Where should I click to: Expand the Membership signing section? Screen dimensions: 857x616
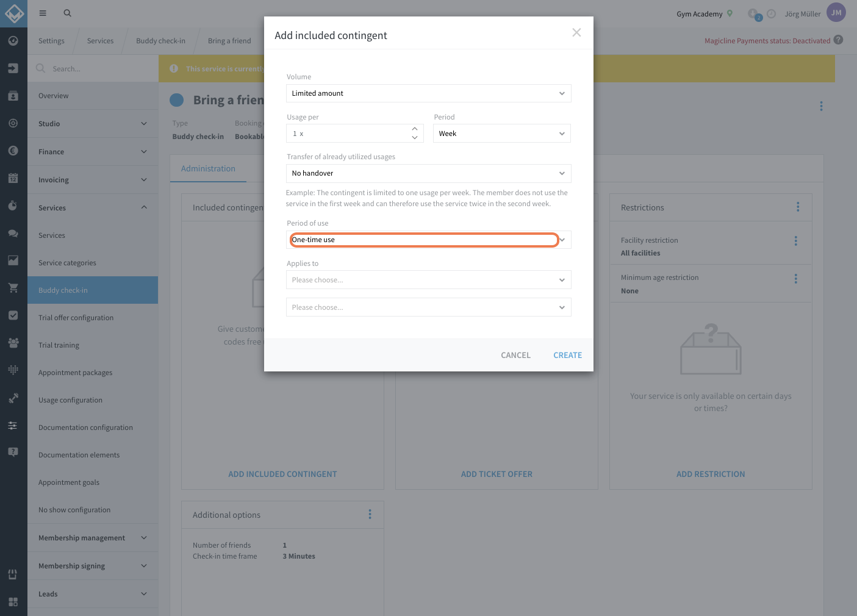coord(93,566)
